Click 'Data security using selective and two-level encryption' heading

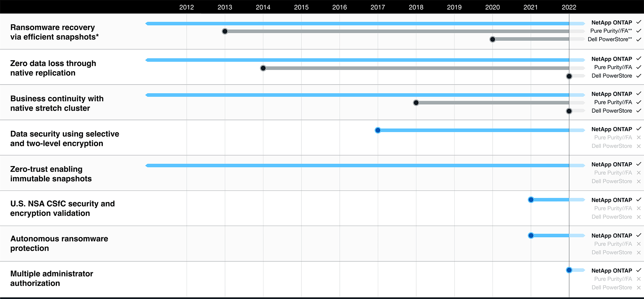(x=65, y=139)
